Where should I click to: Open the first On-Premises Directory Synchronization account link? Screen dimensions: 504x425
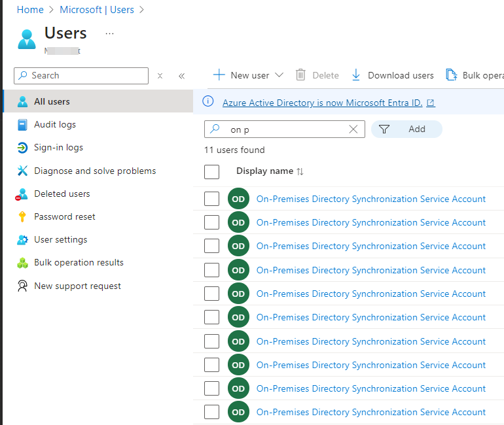371,199
